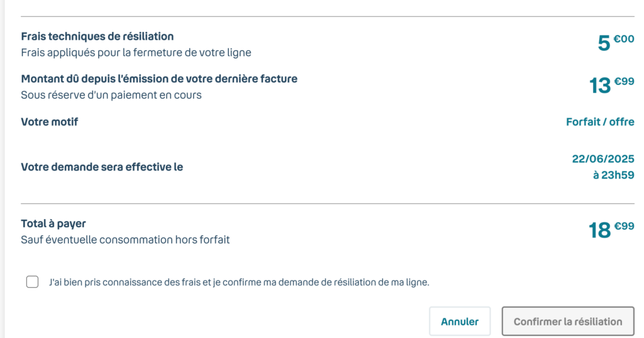The image size is (644, 338).
Task: Select the "Frais techniques de résiliation" heading
Action: pyautogui.click(x=97, y=37)
